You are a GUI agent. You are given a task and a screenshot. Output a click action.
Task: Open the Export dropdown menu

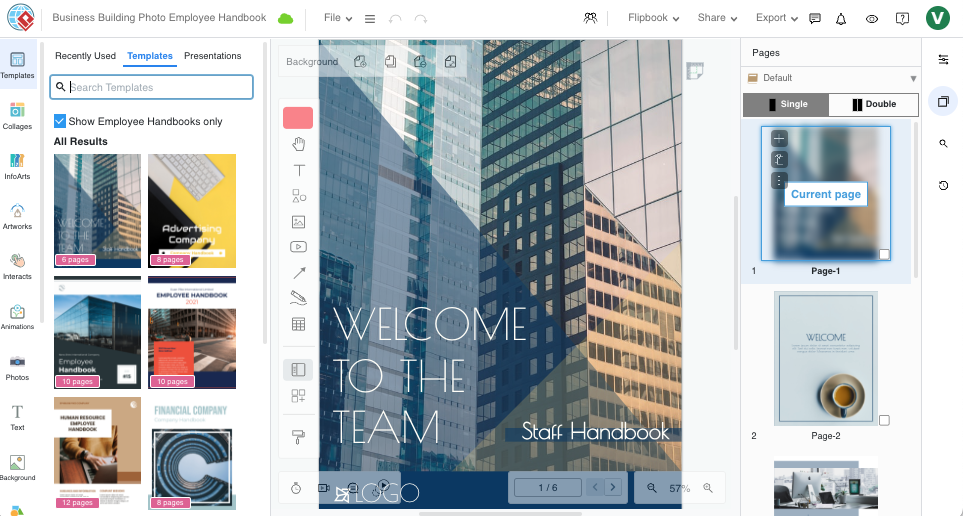(x=776, y=18)
